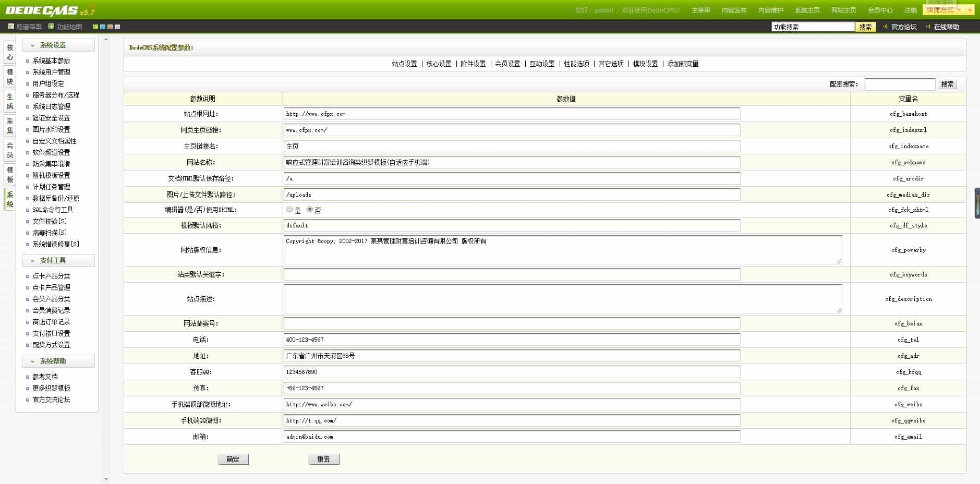Collapse the 支付工具 sidebar section
The height and width of the screenshot is (484, 980).
58,260
